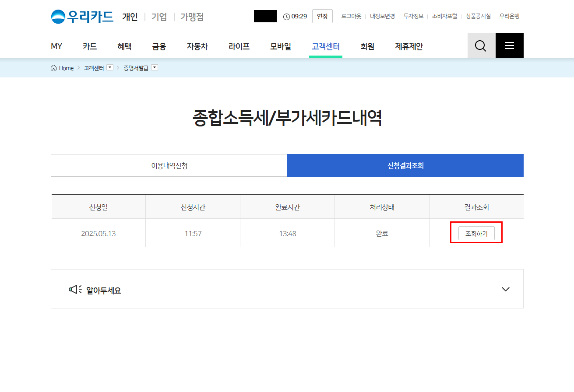Open the 모바일 navigation menu
The image size is (574, 392).
pos(280,46)
